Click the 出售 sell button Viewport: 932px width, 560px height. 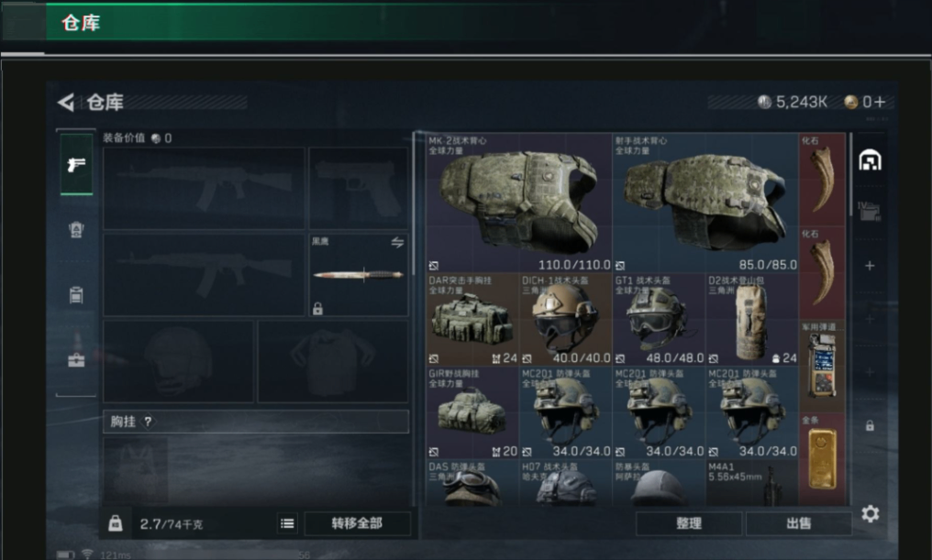click(x=798, y=523)
